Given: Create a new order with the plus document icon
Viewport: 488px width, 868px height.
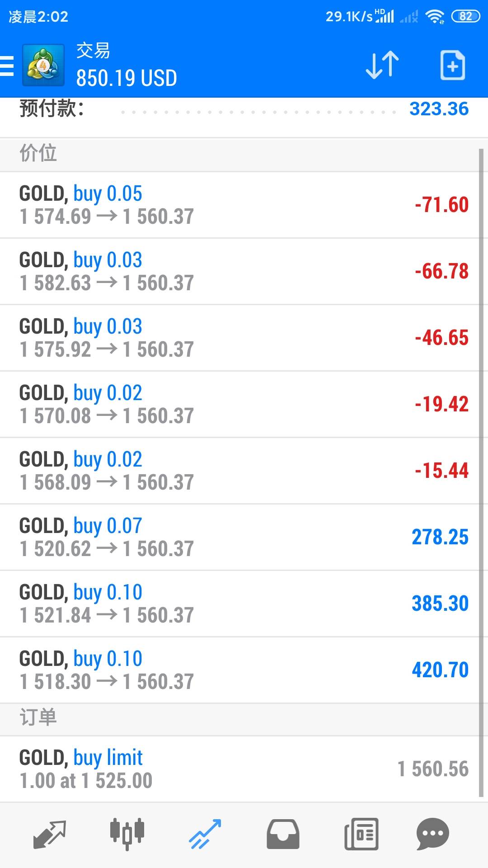Looking at the screenshot, I should [452, 66].
